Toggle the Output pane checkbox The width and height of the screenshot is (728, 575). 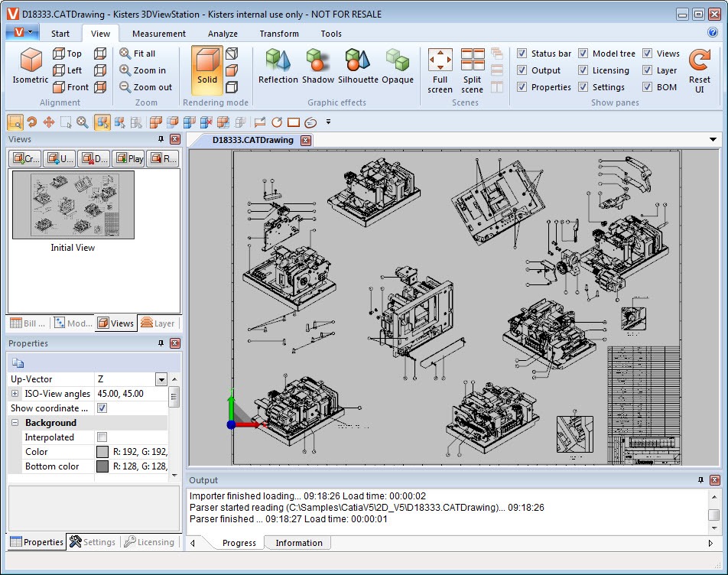[x=522, y=70]
